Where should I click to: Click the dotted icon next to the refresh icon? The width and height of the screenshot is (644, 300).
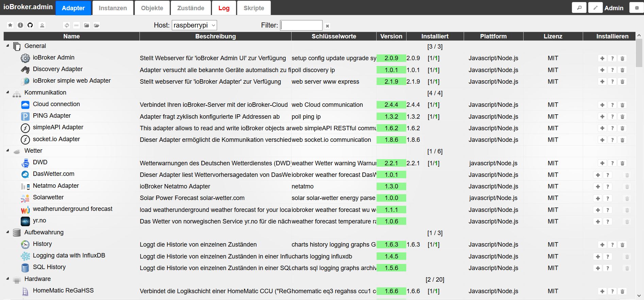click(77, 25)
